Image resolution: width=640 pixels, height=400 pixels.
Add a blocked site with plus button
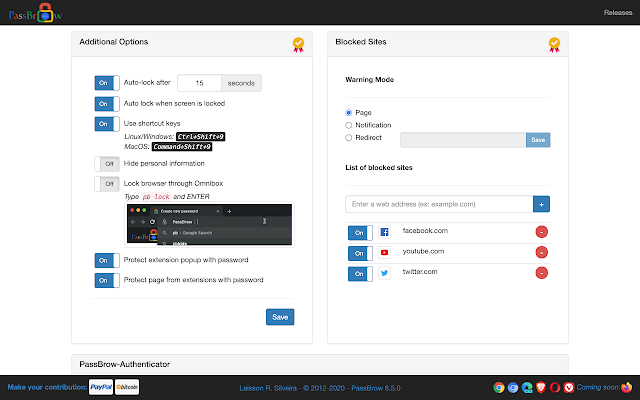[x=541, y=204]
